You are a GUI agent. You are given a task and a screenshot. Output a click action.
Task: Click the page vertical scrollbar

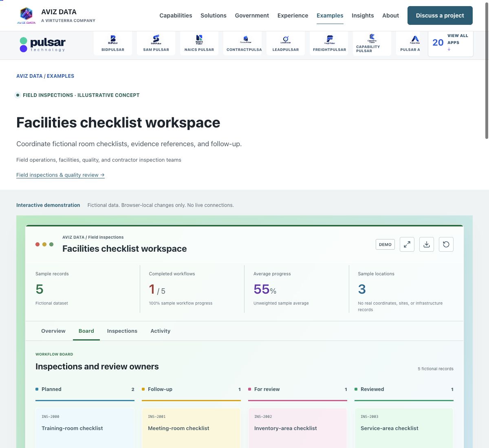click(x=487, y=70)
